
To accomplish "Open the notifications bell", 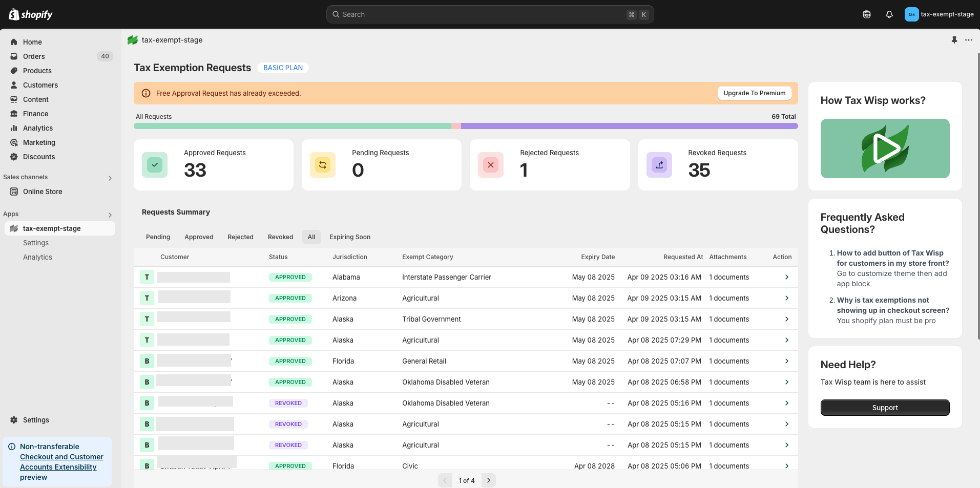I will (889, 14).
